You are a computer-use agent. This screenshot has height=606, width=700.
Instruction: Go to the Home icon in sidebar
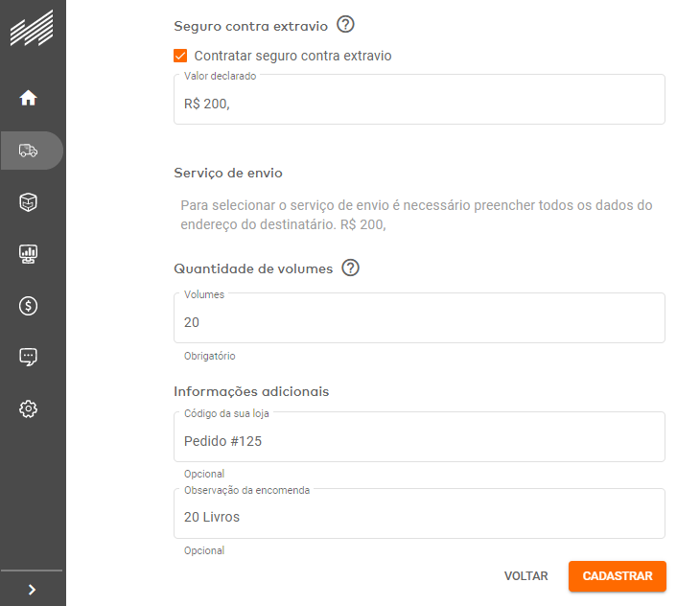[x=29, y=98]
